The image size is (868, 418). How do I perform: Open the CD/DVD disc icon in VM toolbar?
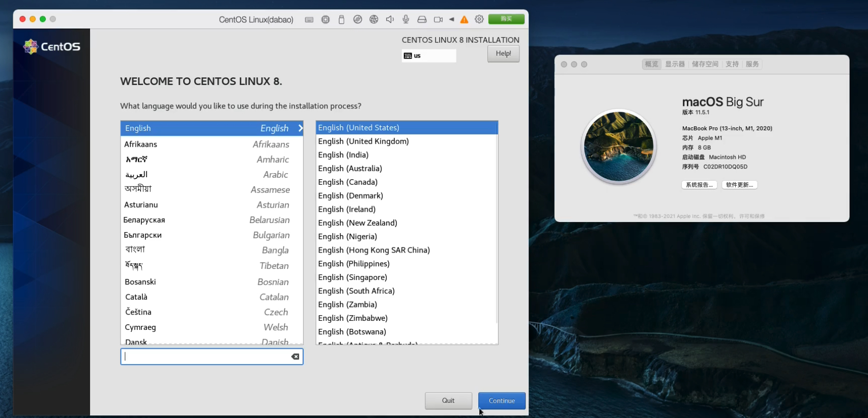(358, 19)
